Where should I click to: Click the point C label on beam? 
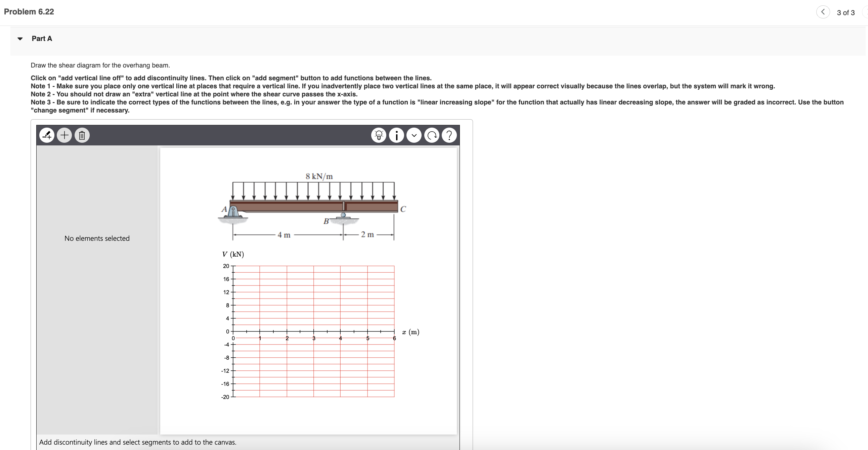(403, 209)
